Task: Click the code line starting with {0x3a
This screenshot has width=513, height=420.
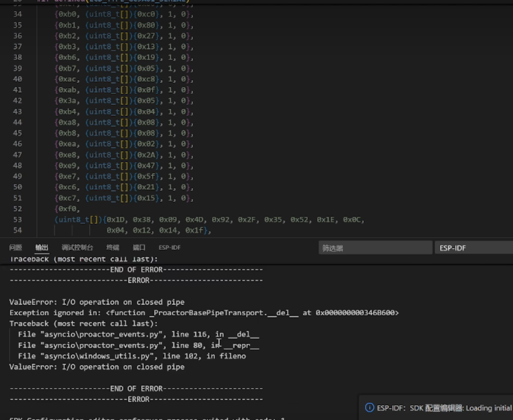Action: click(x=124, y=101)
